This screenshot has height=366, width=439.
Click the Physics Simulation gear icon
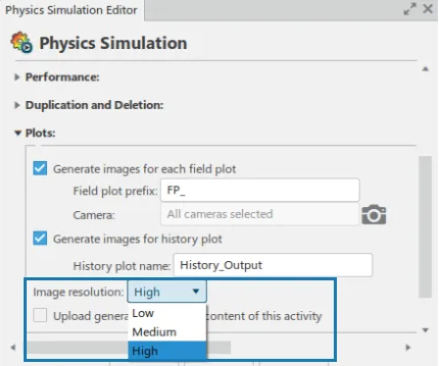[x=22, y=42]
